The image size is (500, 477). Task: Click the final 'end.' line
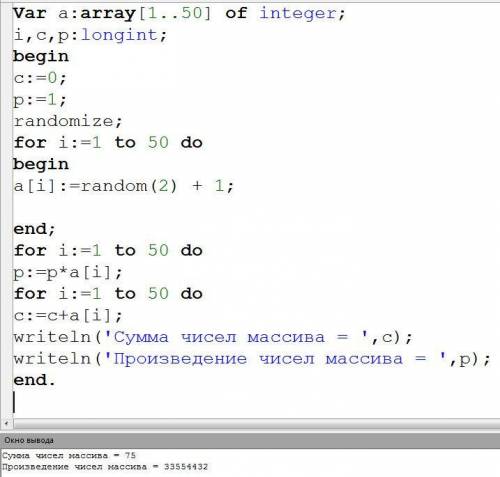pos(34,380)
